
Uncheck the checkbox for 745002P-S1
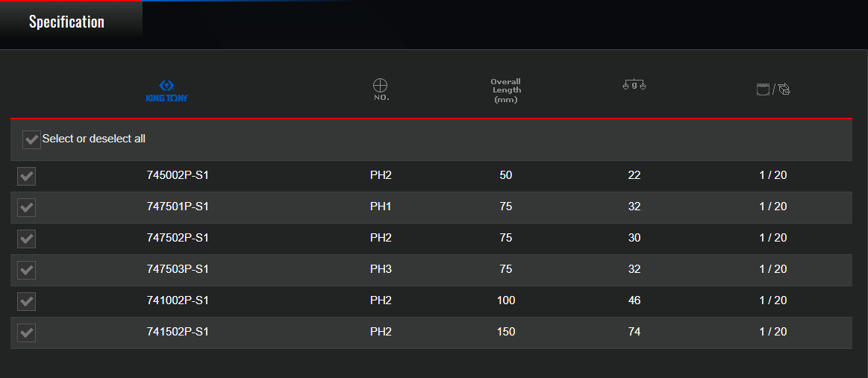pos(27,177)
